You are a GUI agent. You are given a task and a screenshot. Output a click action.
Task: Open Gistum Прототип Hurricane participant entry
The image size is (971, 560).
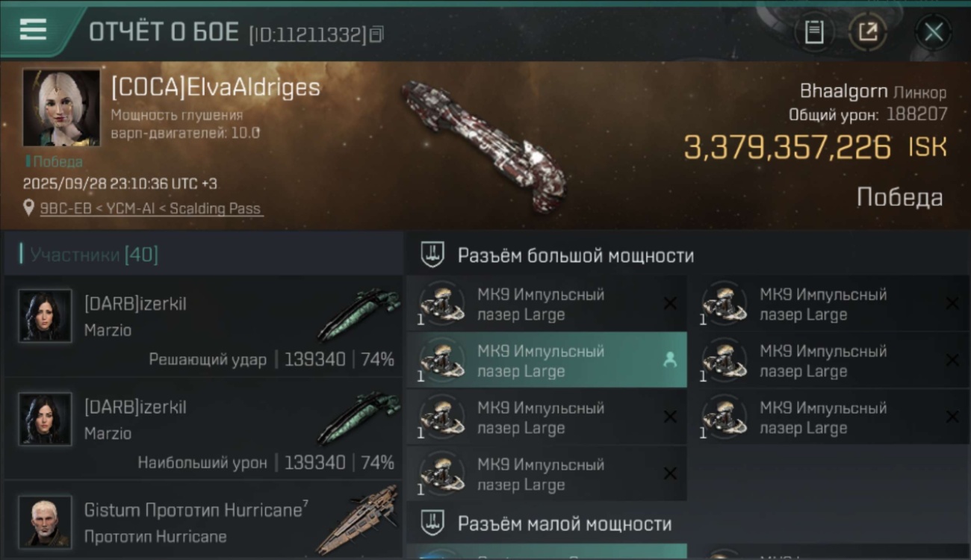[203, 520]
